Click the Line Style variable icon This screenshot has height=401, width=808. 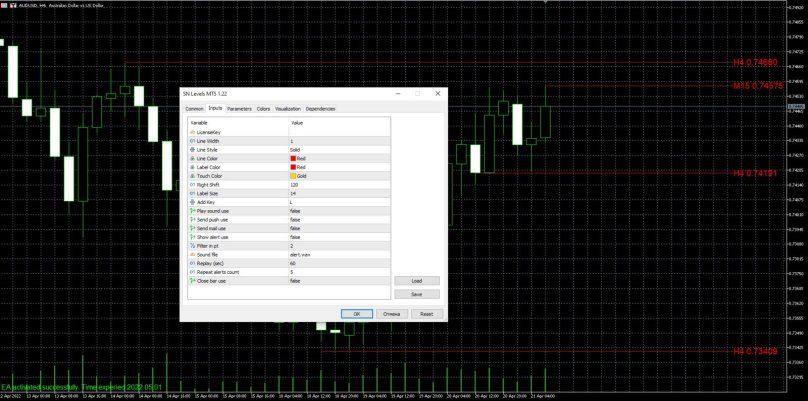[192, 150]
